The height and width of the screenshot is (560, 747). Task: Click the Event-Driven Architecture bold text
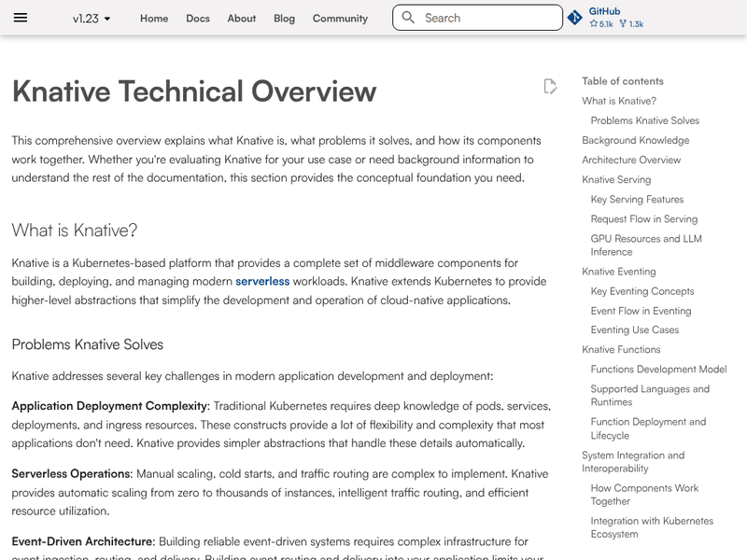[x=83, y=541]
